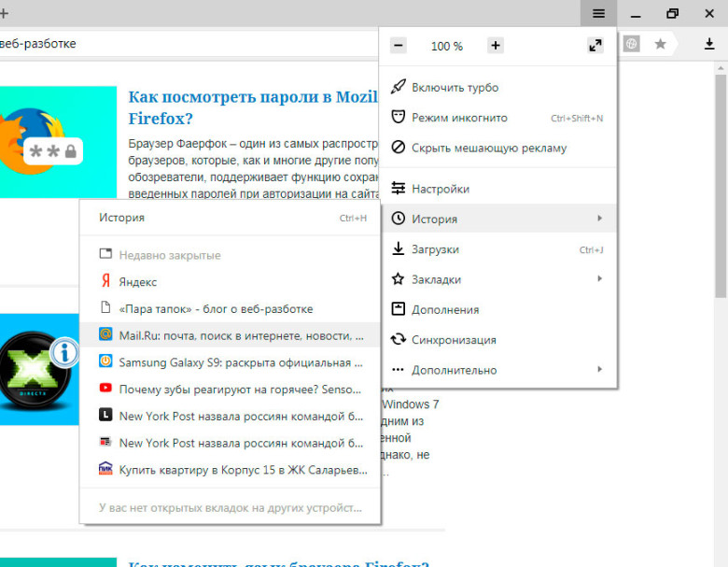The width and height of the screenshot is (728, 567).
Task: Open «Пара тапок» - блог о веб-разботке entry
Action: pyautogui.click(x=230, y=308)
